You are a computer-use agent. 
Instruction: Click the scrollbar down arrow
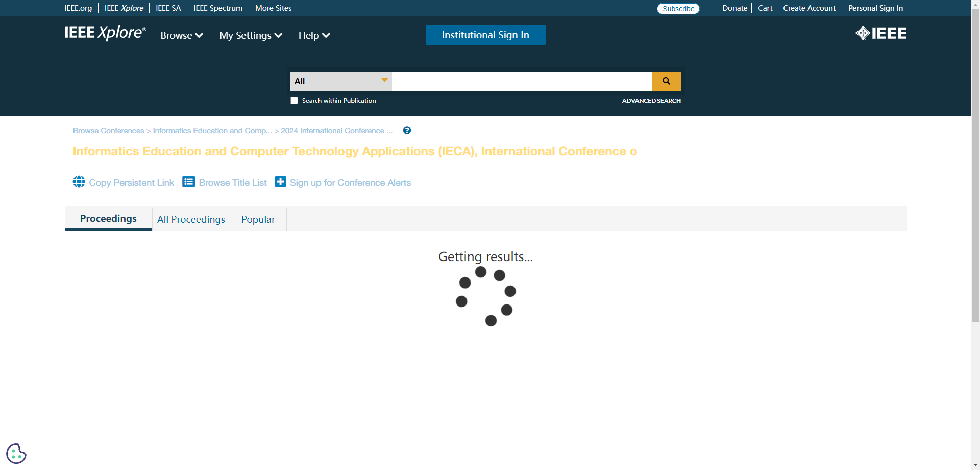(x=975, y=465)
